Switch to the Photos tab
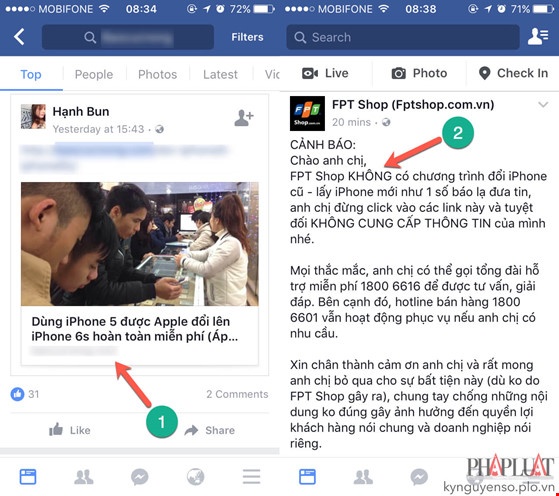Image resolution: width=559 pixels, height=496 pixels. point(157,74)
